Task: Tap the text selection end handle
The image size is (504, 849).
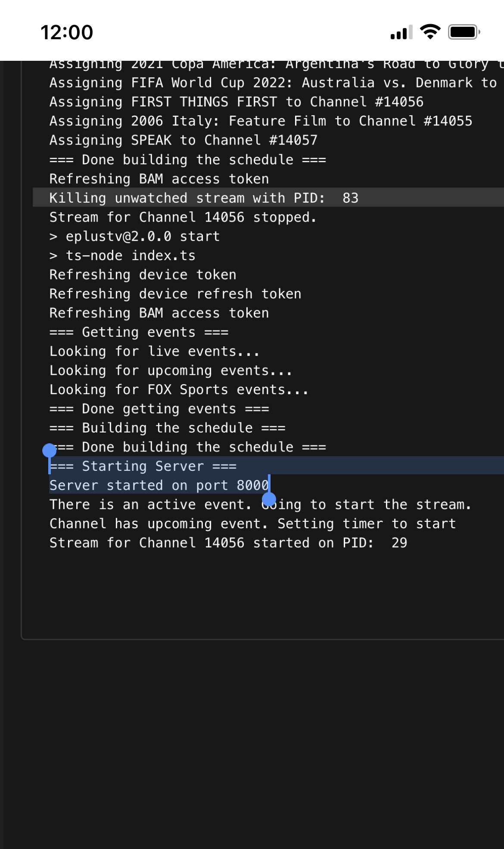Action: point(269,499)
